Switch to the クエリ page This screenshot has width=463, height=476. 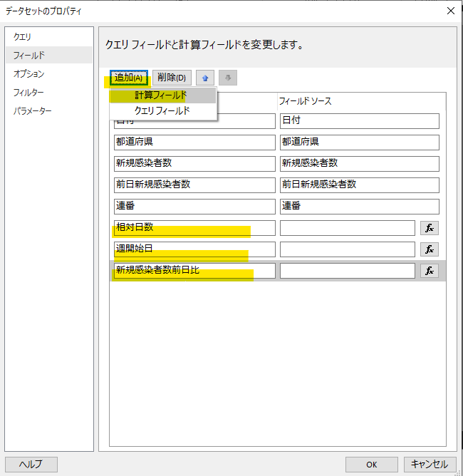point(23,36)
